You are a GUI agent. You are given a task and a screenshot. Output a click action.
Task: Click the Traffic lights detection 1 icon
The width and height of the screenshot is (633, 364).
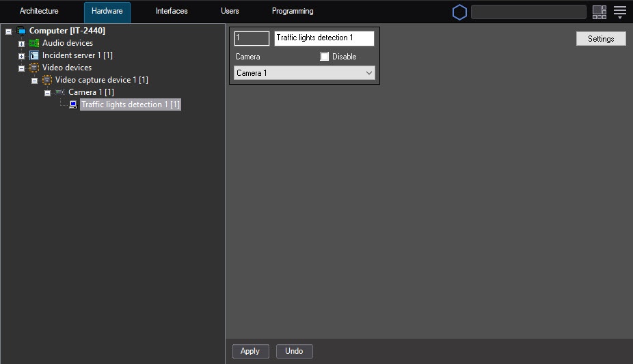[73, 104]
